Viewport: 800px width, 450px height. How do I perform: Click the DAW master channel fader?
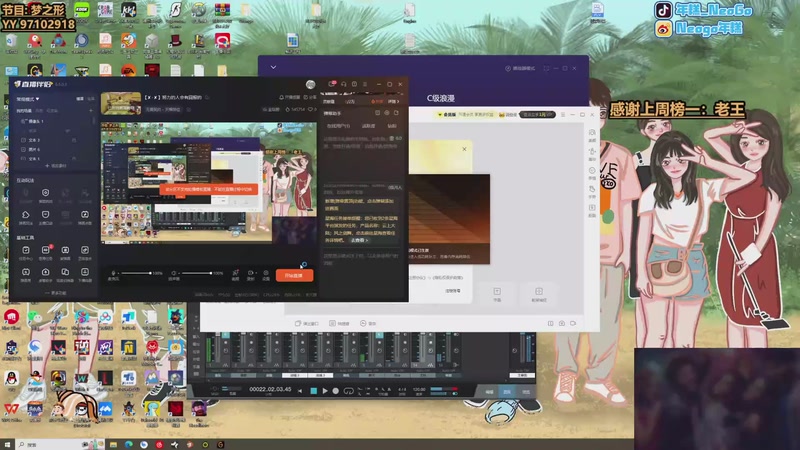(521, 349)
